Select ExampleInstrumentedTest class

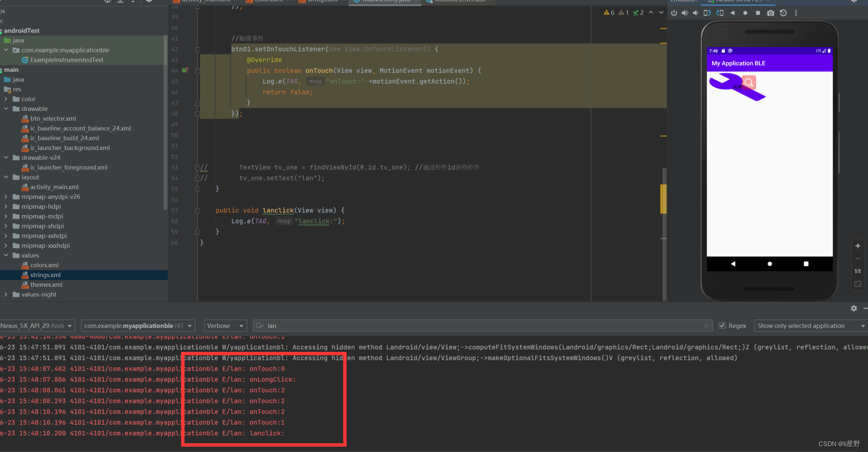click(66, 60)
